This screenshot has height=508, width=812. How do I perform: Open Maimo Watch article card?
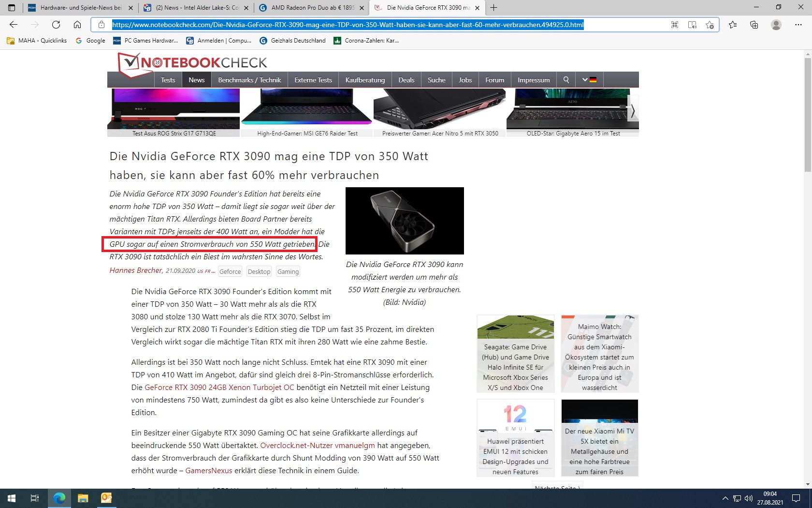[600, 354]
